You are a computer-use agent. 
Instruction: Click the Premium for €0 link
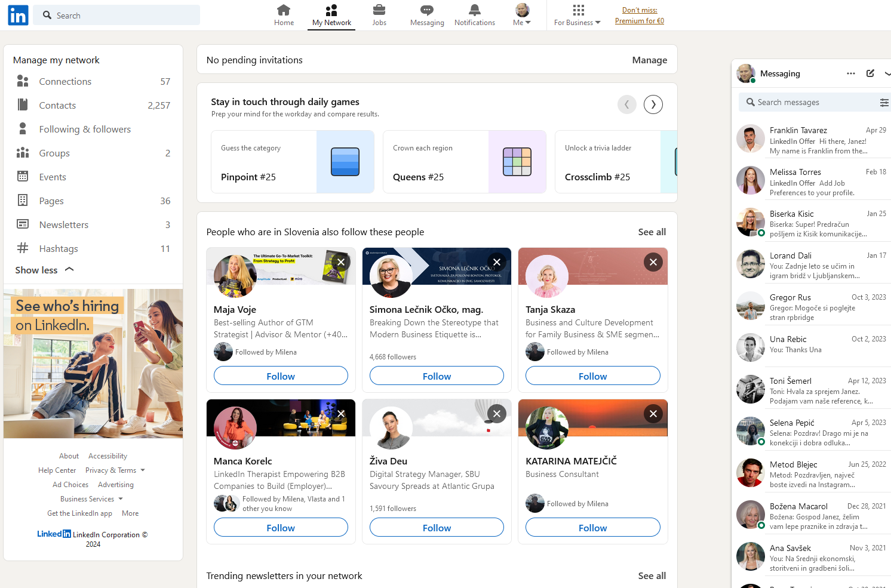tap(639, 21)
